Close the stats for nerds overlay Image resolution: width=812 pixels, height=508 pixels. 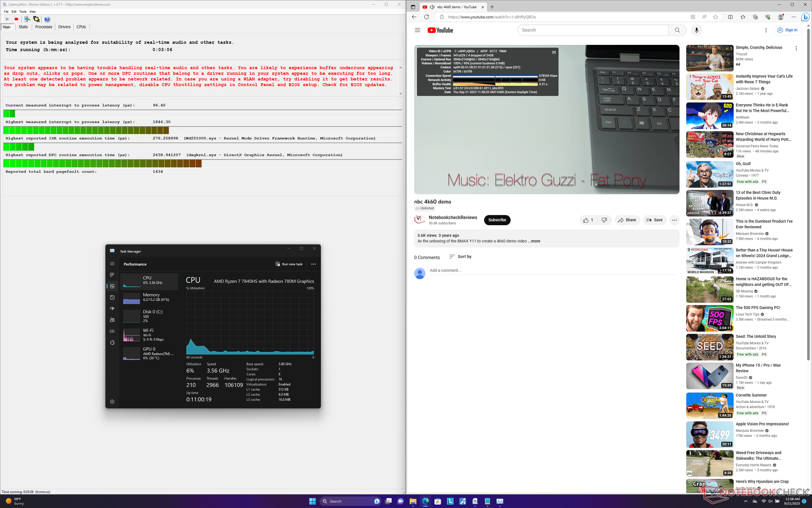coord(554,52)
